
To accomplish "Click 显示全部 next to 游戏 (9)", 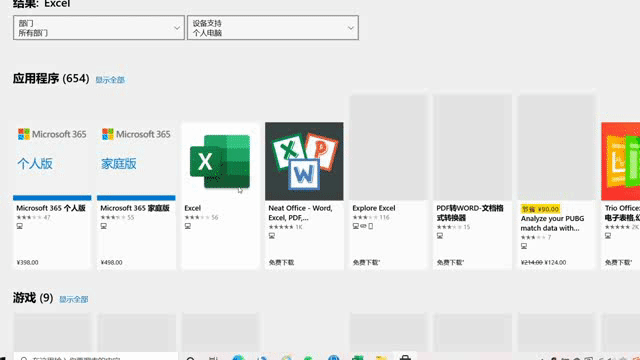I will 74,299.
